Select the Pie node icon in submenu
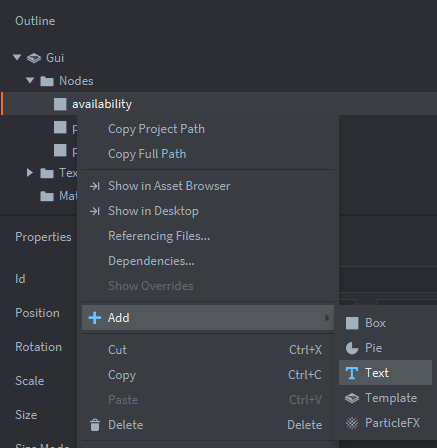The width and height of the screenshot is (437, 448). (352, 348)
